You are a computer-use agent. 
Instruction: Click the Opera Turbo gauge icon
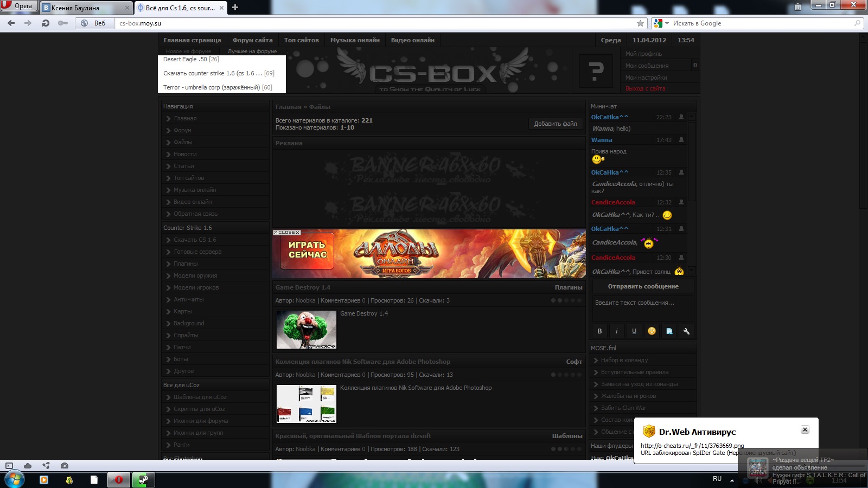pyautogui.click(x=65, y=466)
